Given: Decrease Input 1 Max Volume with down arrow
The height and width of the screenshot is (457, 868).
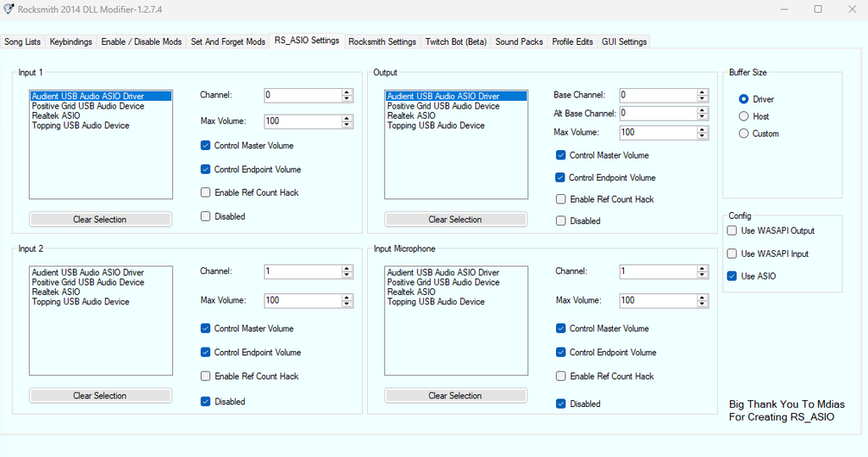Looking at the screenshot, I should coord(347,125).
